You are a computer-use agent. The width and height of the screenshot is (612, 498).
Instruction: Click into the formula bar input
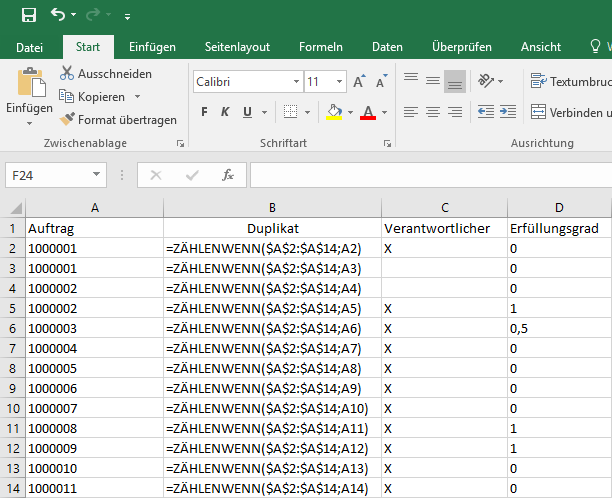pyautogui.click(x=431, y=175)
